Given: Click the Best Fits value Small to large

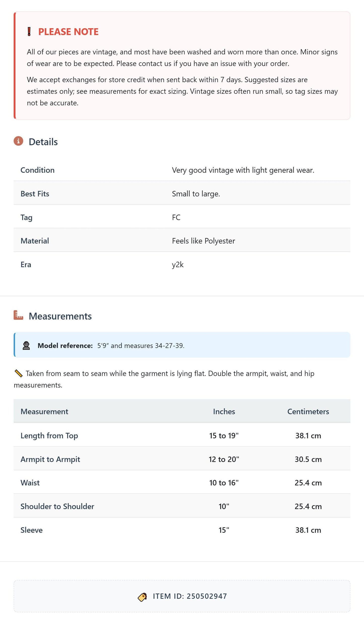Looking at the screenshot, I should pyautogui.click(x=196, y=194).
